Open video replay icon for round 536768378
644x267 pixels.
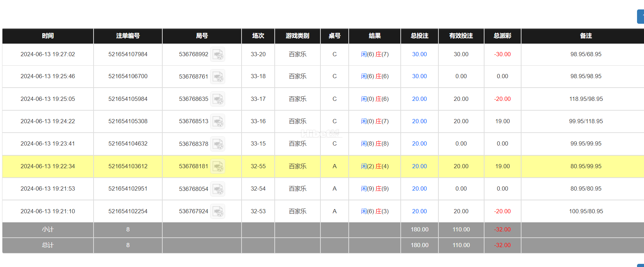point(218,144)
